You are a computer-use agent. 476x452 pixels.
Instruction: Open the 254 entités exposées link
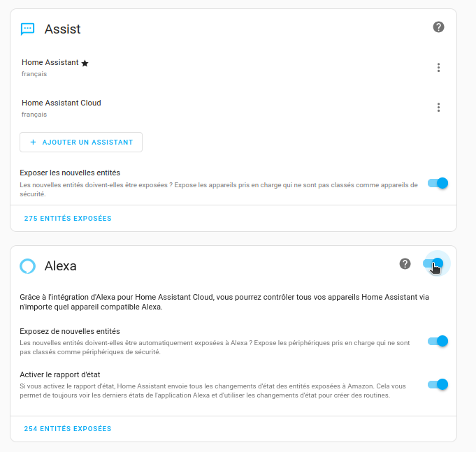[68, 429]
